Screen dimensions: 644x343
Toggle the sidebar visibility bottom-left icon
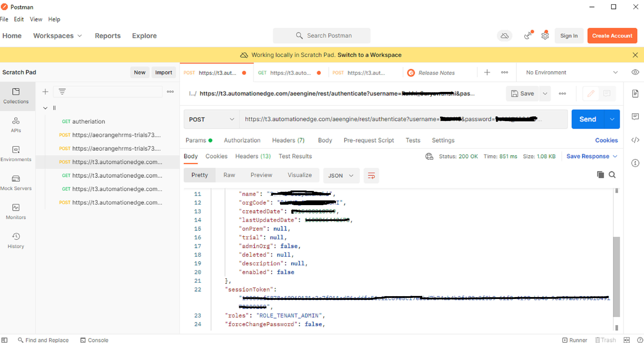[x=5, y=340]
